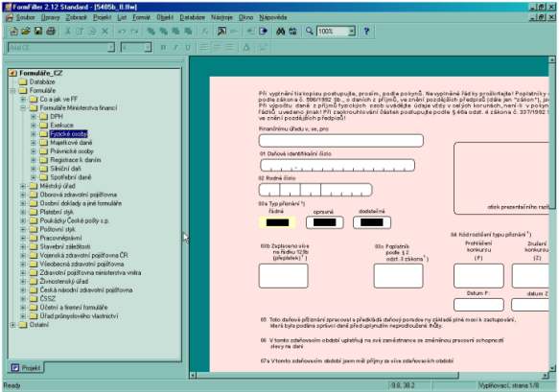Select the Právnické osoby folder
Screen dimensions: 559x392
point(72,151)
